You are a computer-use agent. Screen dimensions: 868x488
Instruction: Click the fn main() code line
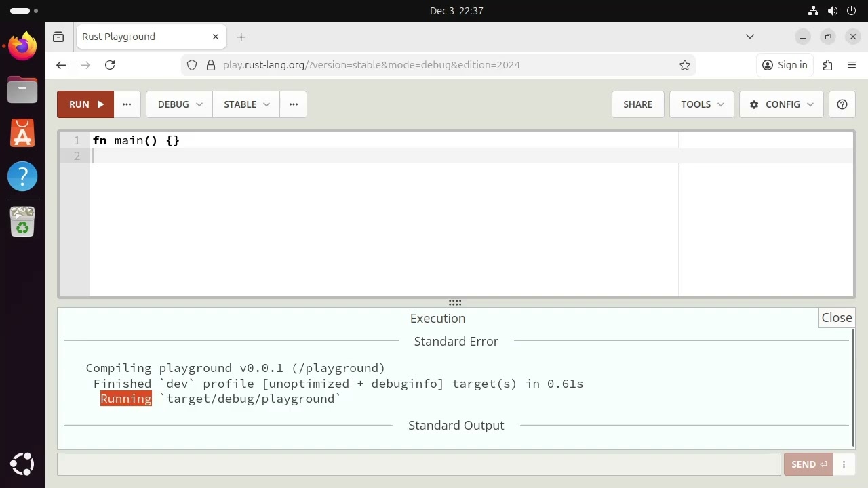point(136,140)
